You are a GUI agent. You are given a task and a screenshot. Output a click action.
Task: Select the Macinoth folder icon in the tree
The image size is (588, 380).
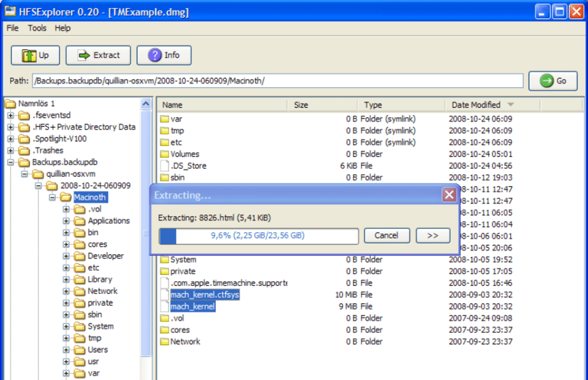pos(66,197)
